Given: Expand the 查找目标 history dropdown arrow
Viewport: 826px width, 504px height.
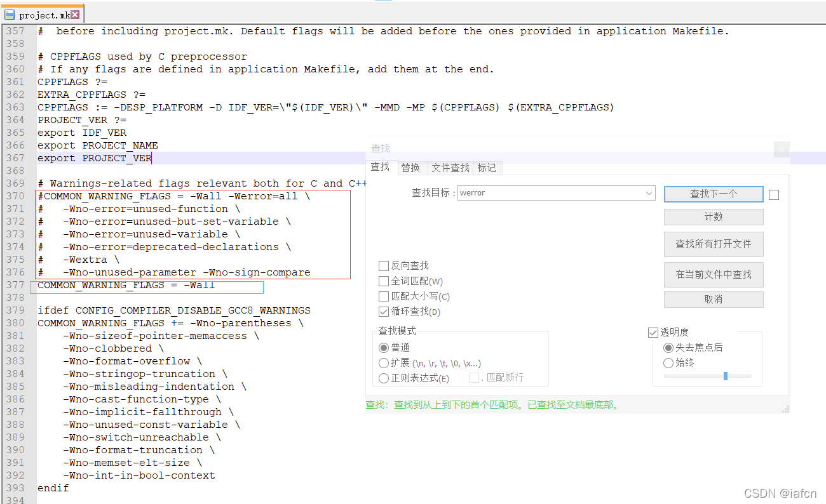Looking at the screenshot, I should click(649, 193).
